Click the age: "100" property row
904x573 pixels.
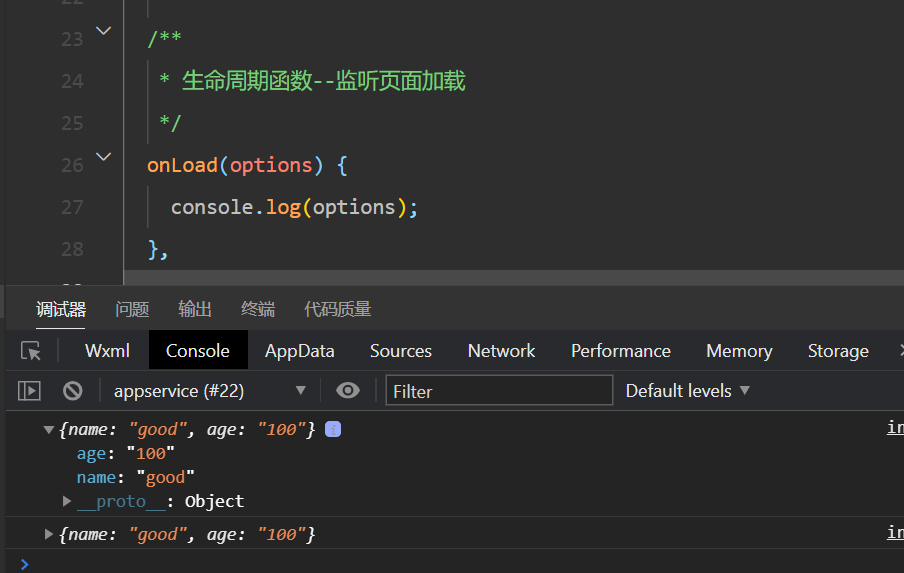coord(125,454)
